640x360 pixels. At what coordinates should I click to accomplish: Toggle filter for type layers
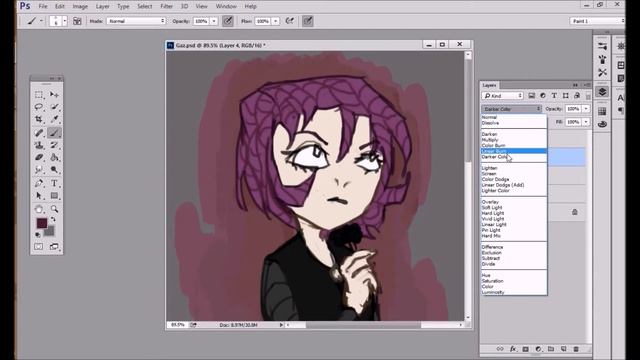(x=554, y=96)
